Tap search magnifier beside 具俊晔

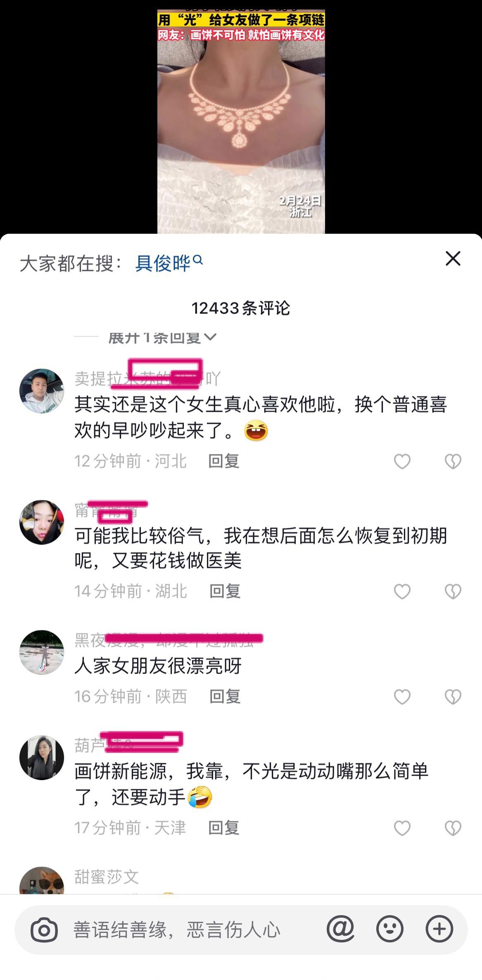pyautogui.click(x=198, y=260)
